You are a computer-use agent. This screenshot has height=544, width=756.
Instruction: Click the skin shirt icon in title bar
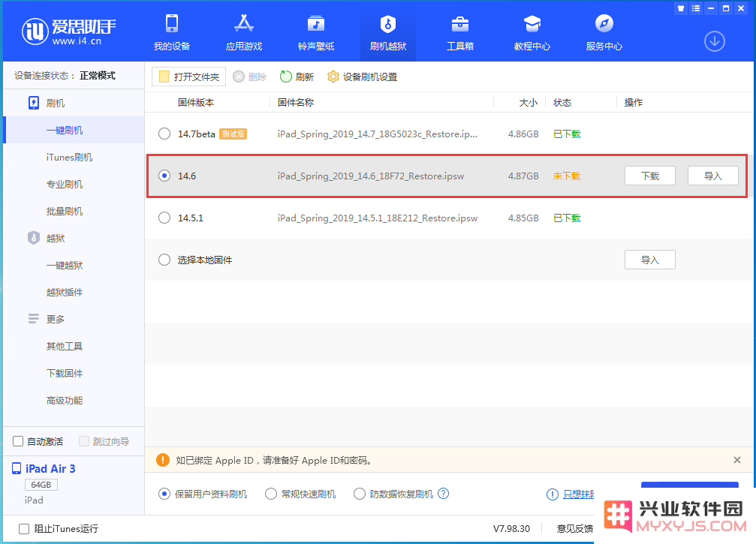(681, 8)
